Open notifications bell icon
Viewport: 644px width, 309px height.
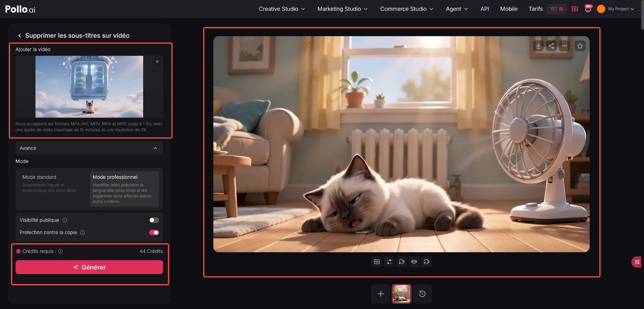click(588, 9)
